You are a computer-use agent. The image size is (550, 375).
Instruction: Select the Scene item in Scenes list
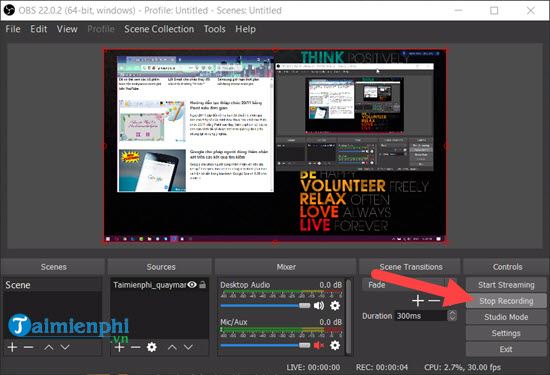52,285
